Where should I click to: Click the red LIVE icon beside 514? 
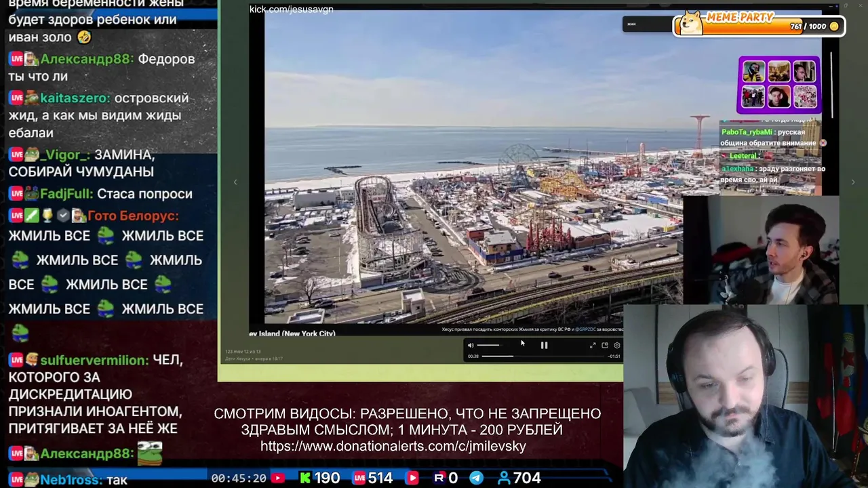click(359, 478)
